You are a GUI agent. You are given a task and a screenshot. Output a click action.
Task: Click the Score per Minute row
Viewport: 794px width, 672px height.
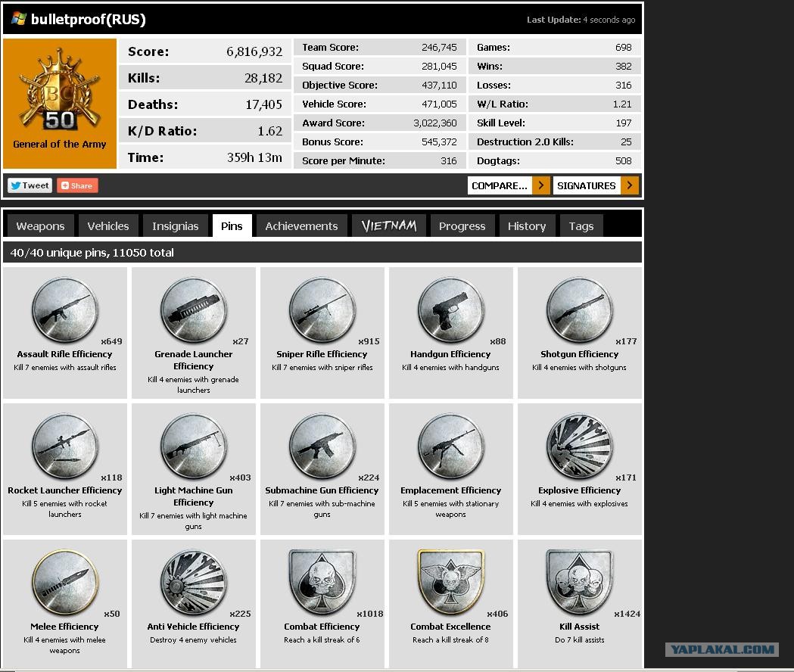point(379,160)
